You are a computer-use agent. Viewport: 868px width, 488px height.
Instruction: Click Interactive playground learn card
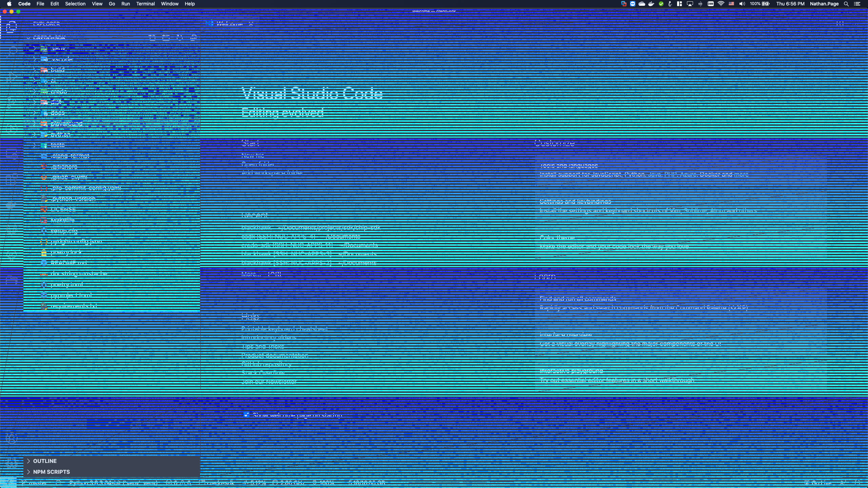click(681, 375)
